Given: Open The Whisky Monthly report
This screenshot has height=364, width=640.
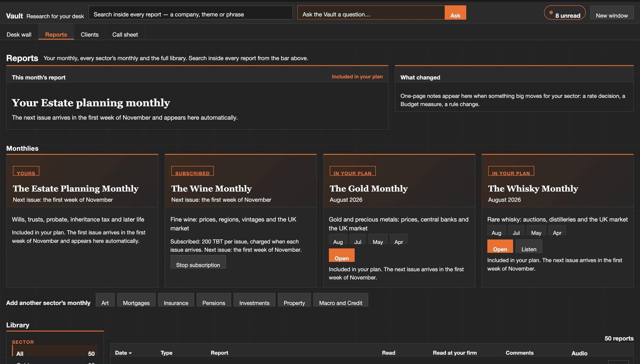Looking at the screenshot, I should click(x=500, y=246).
